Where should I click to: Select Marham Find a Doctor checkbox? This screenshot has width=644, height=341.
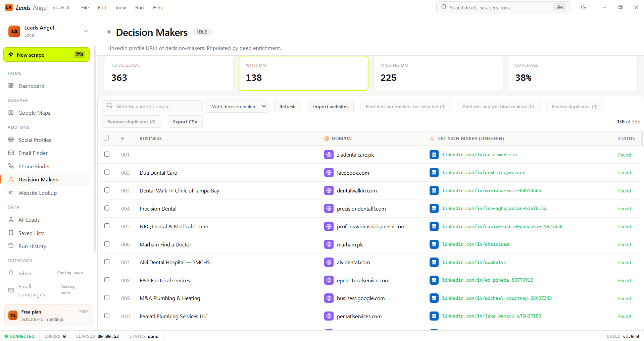107,244
